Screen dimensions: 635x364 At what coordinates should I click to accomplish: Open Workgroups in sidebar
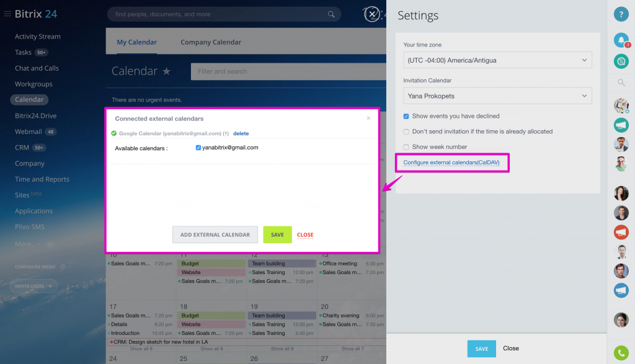33,84
